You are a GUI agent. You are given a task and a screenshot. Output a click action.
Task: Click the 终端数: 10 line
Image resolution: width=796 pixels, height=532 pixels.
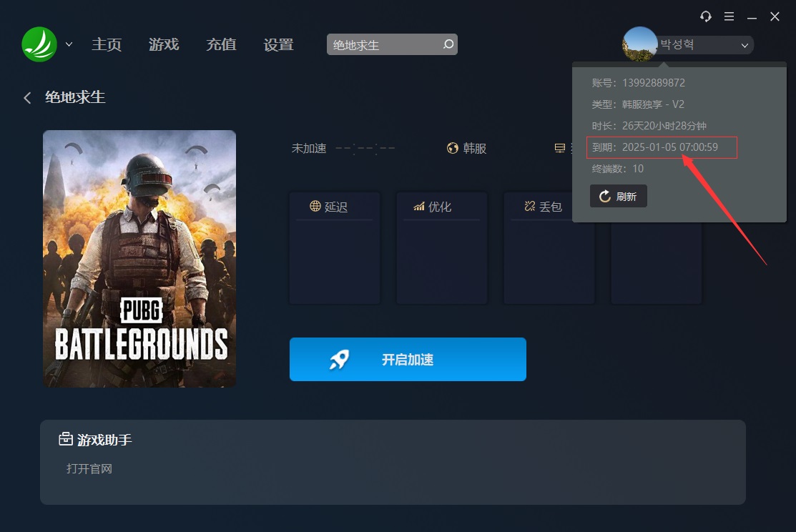(x=617, y=169)
